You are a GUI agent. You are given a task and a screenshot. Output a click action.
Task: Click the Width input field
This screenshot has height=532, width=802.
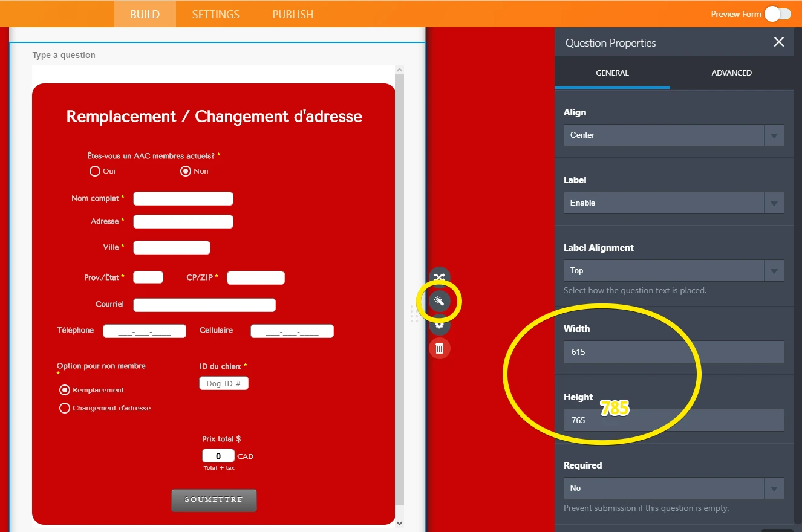[673, 352]
